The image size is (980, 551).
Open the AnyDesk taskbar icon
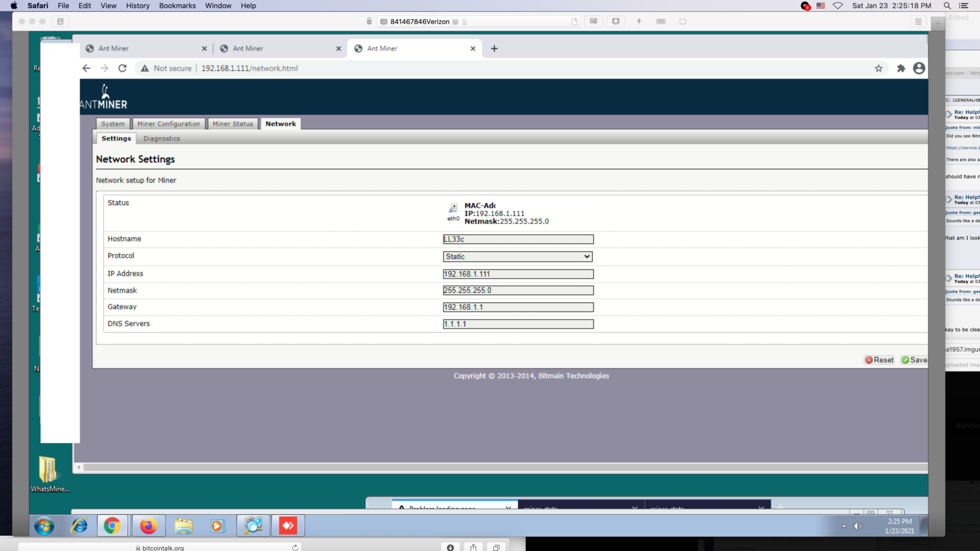(288, 526)
